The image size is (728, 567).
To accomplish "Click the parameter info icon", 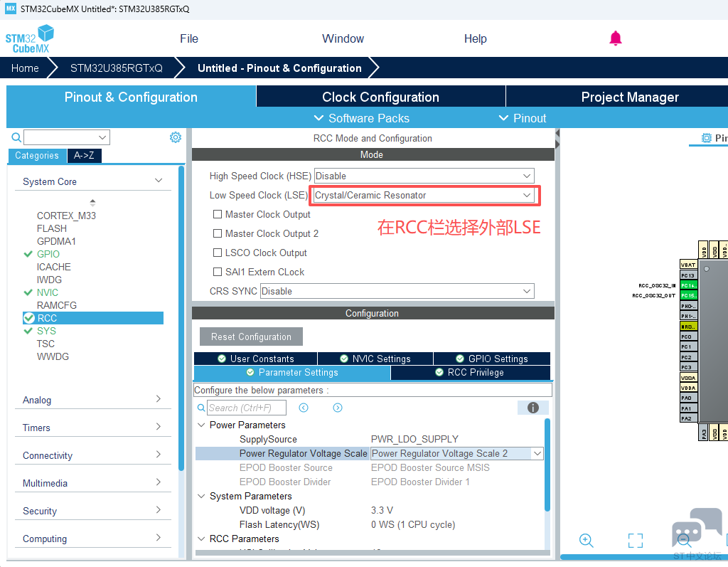I will point(533,408).
